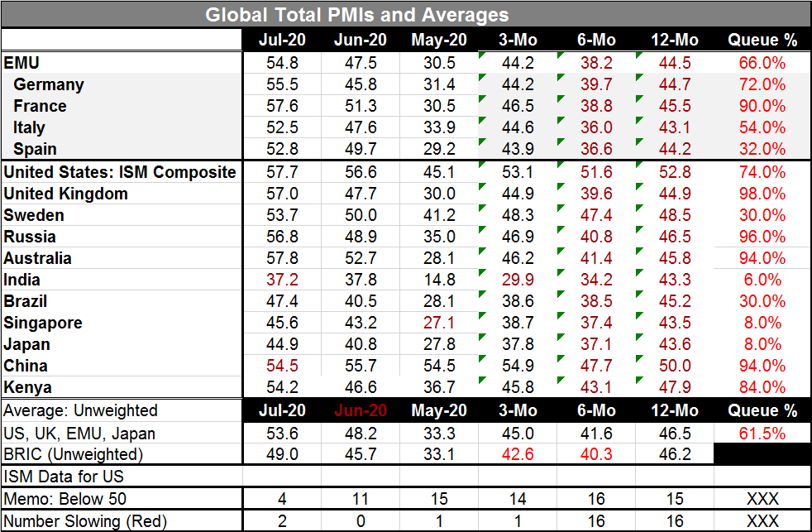Select the EMU row label
The image size is (812, 532).
21,63
